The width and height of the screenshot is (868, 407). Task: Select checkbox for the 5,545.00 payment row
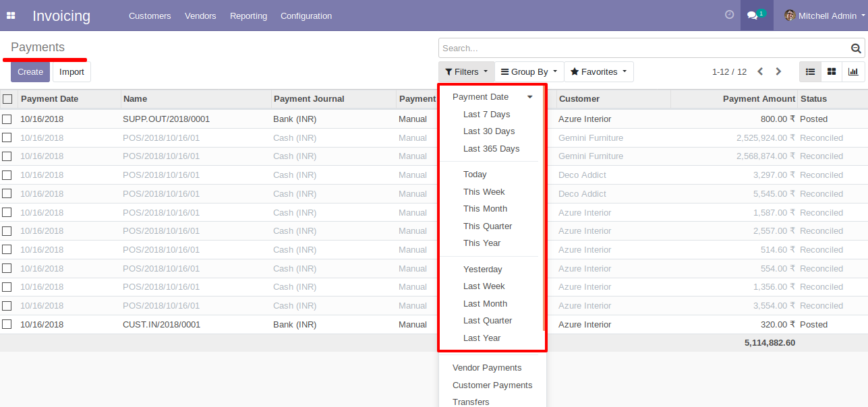[7, 194]
